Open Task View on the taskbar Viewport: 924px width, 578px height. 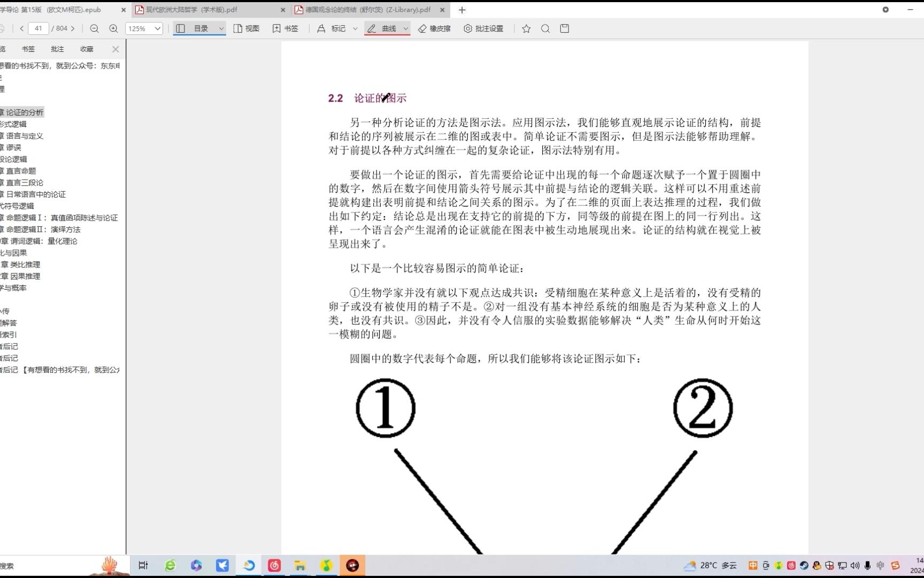(x=143, y=565)
